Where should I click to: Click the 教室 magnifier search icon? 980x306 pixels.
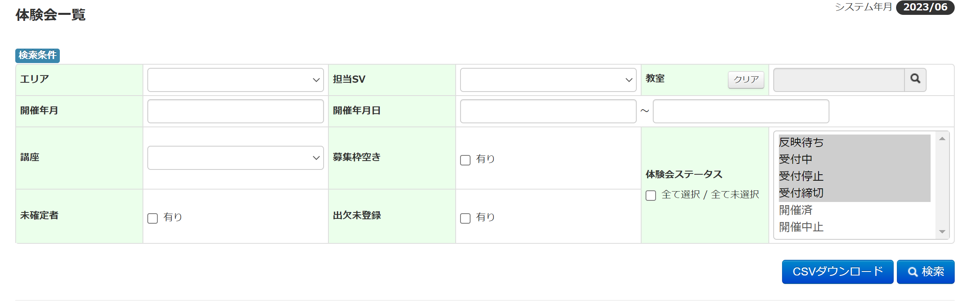(x=915, y=79)
